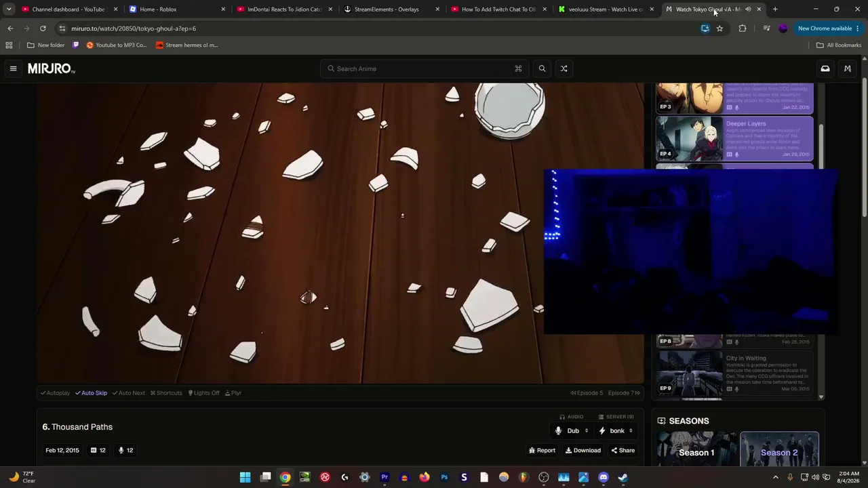
Task: Switch to ImDontai Reacts To Jidion tab
Action: point(284,9)
